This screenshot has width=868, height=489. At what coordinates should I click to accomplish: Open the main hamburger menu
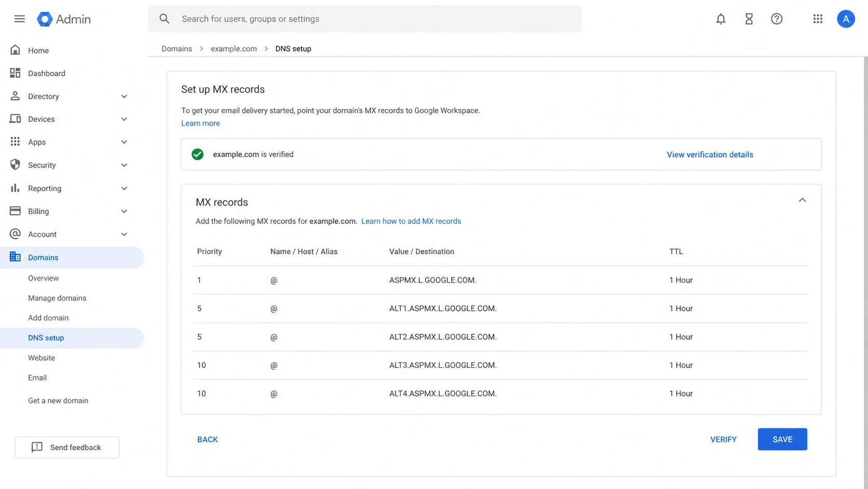(x=20, y=19)
